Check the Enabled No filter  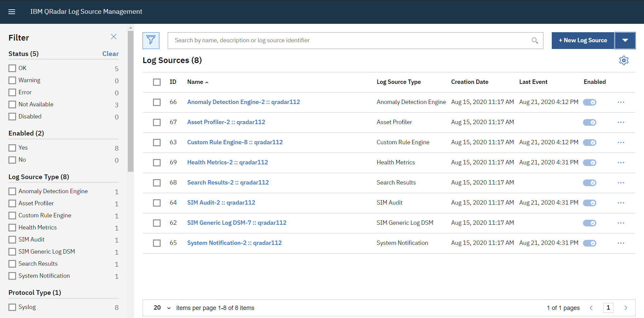(x=12, y=160)
